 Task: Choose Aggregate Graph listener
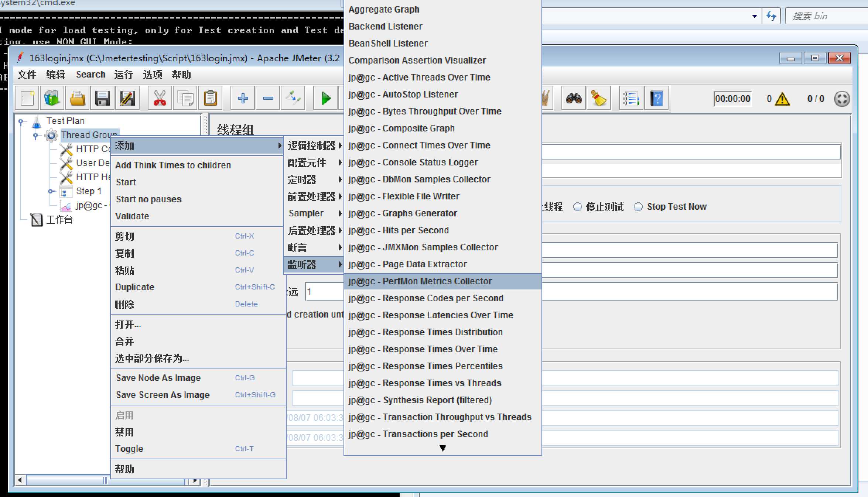[442, 10]
